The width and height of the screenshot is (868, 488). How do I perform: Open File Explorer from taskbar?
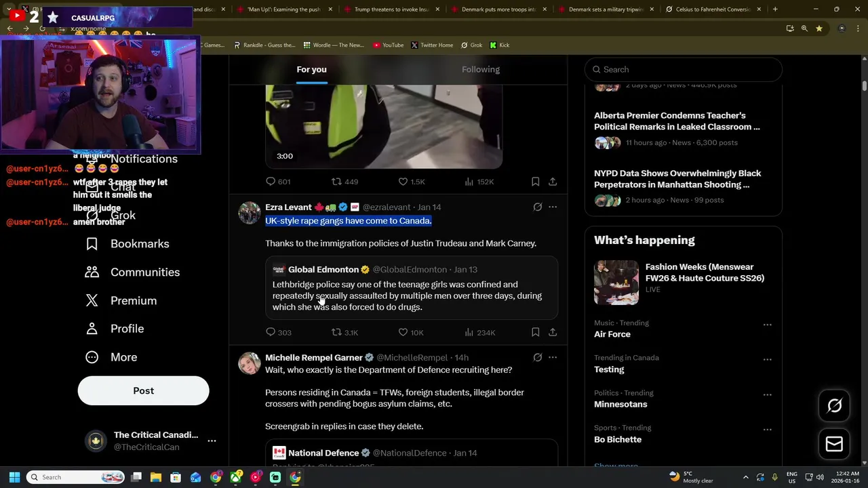coord(155,477)
